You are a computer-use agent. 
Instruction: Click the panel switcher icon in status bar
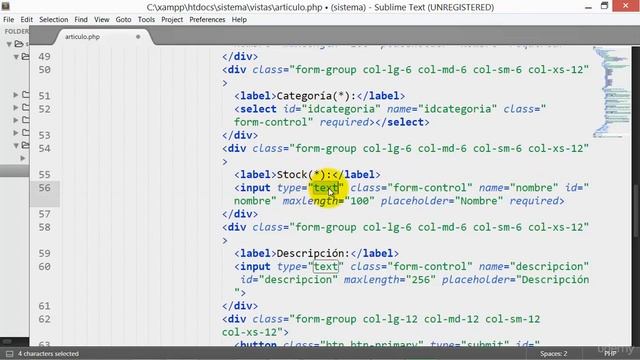(9, 354)
